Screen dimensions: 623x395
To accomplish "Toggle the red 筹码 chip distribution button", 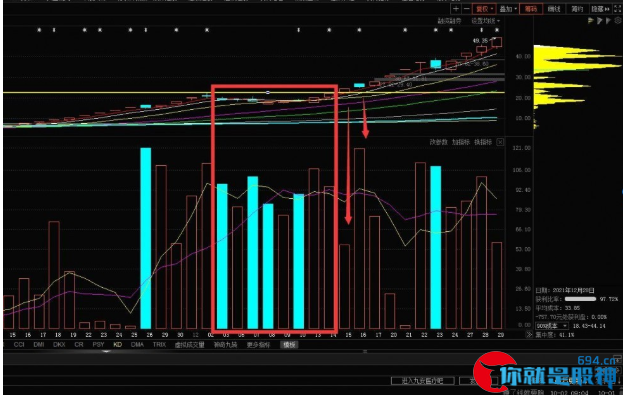I will pyautogui.click(x=531, y=9).
